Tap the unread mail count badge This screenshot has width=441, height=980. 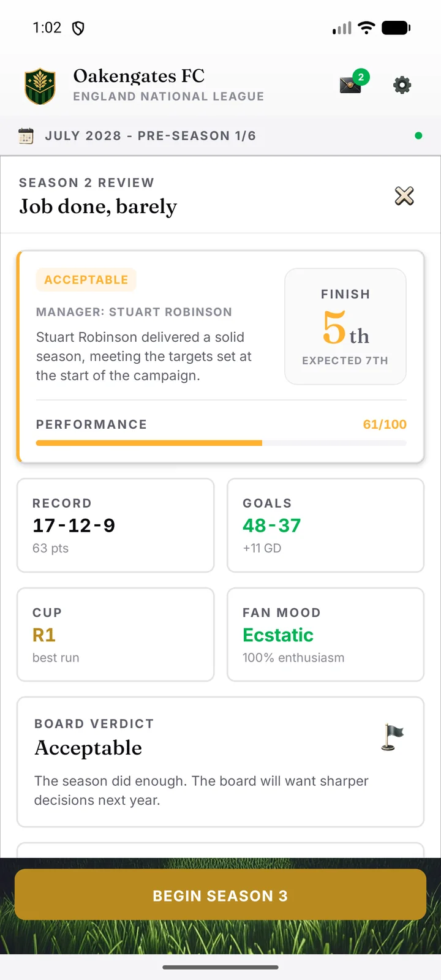point(361,77)
